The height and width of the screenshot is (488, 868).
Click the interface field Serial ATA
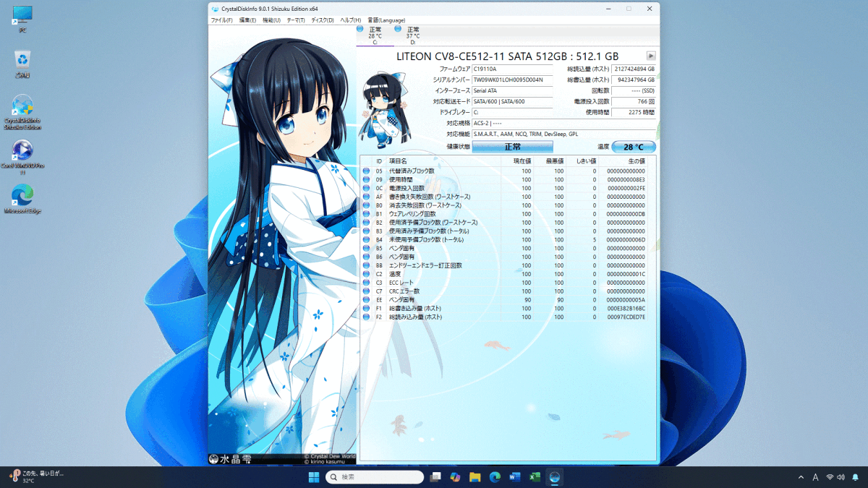(x=512, y=90)
